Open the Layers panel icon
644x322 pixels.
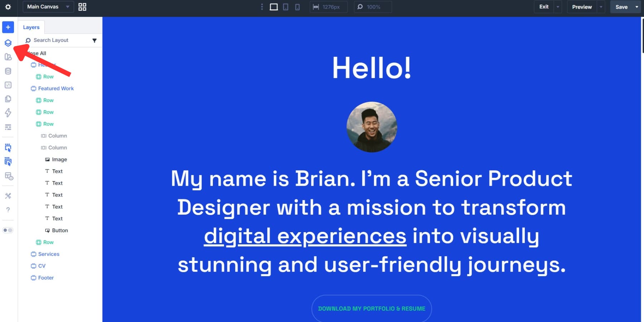coord(8,43)
